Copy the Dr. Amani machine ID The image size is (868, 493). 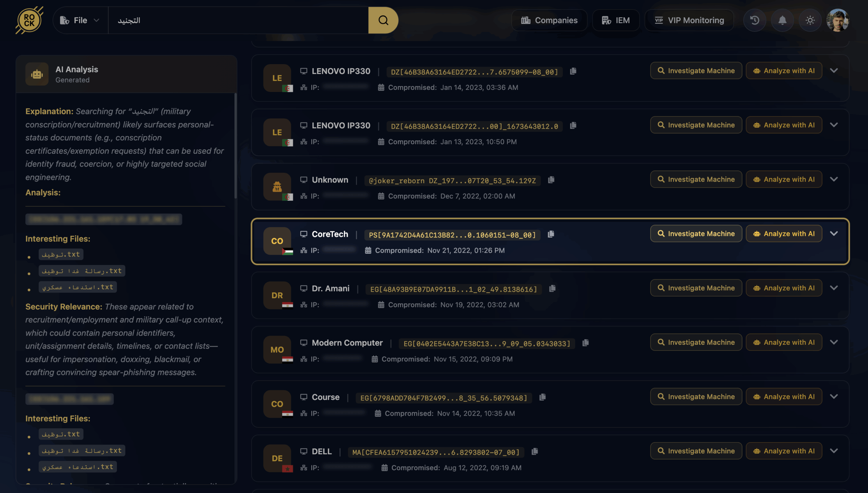[x=552, y=288]
